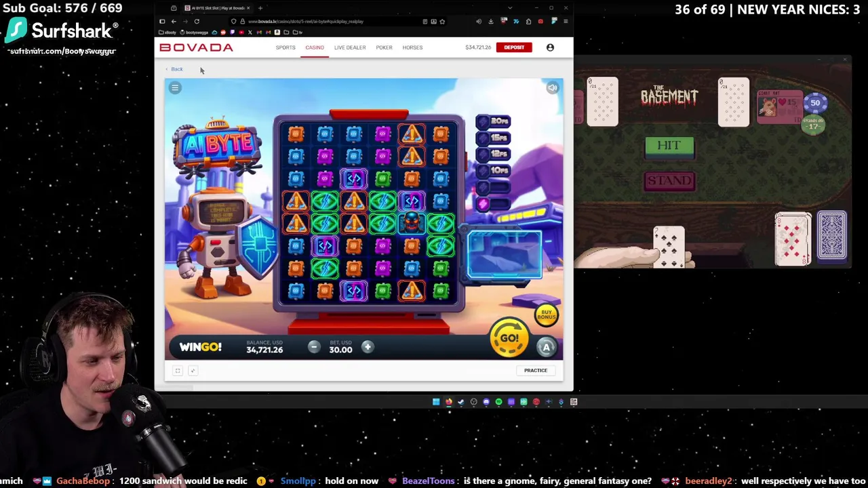Close the AI BYTE Slot browser tab
The height and width of the screenshot is (488, 868).
(249, 8)
